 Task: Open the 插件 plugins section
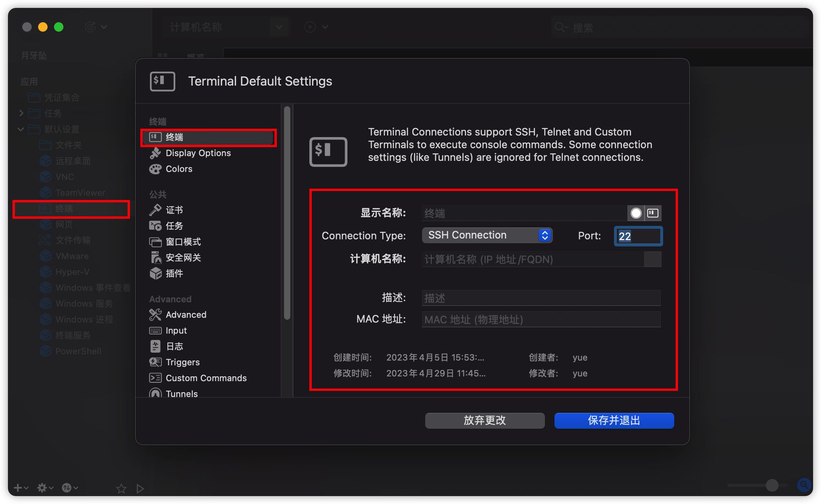point(174,273)
